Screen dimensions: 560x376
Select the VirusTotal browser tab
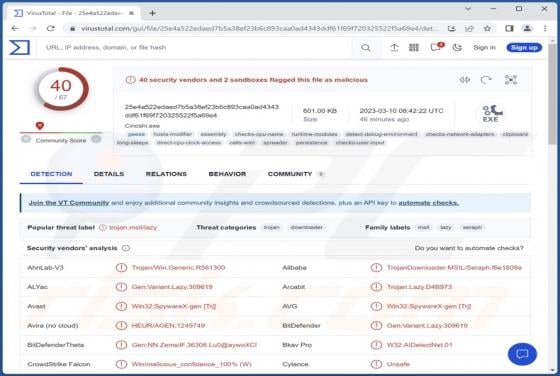coord(73,13)
